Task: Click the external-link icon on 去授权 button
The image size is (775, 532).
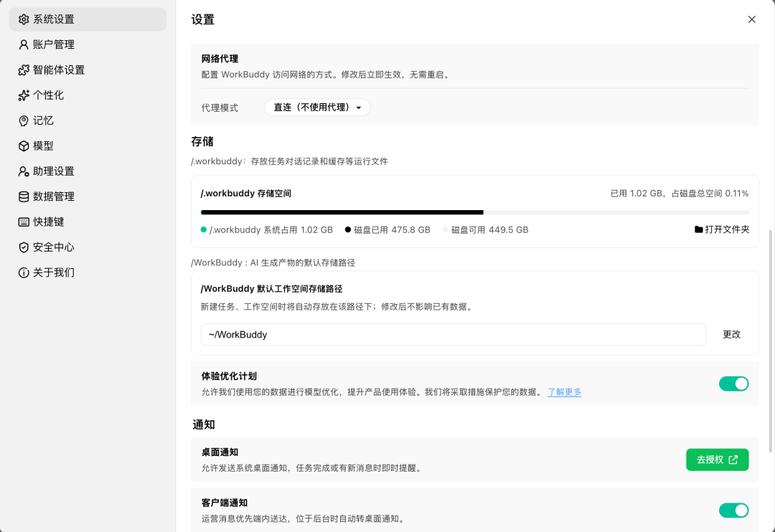Action: click(x=733, y=460)
